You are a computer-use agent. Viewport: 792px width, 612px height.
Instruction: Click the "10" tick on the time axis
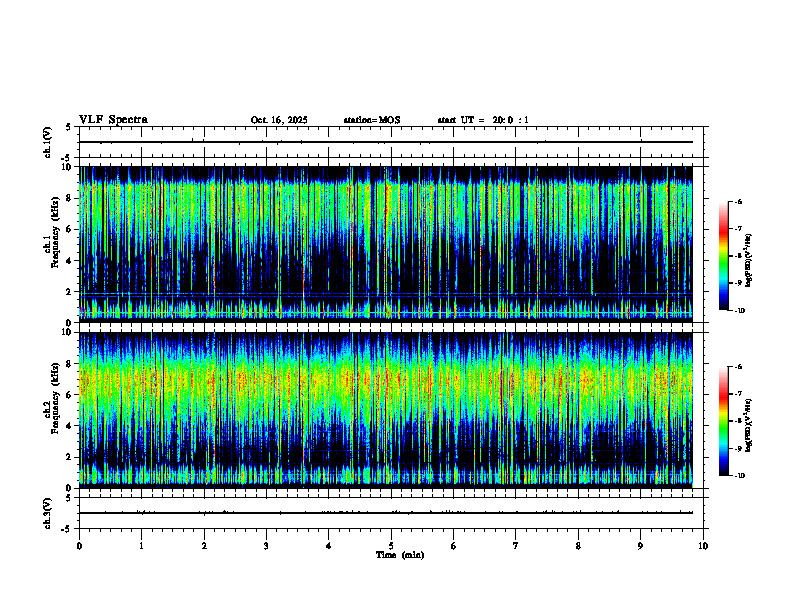point(703,546)
